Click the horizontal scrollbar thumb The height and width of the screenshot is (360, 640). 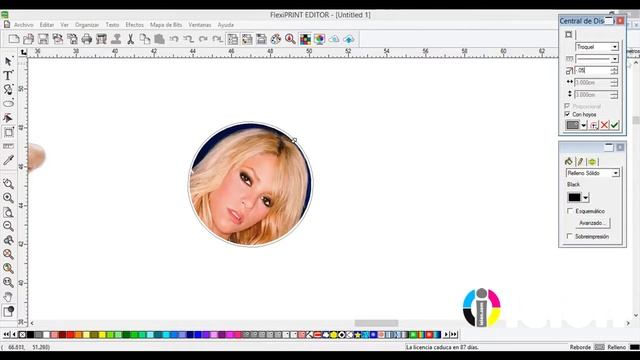[x=376, y=323]
